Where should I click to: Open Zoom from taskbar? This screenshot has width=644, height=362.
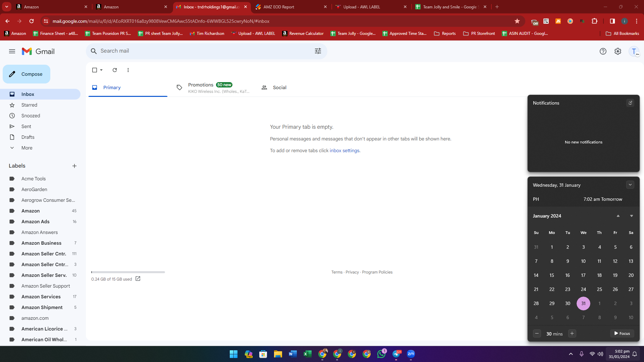(x=411, y=354)
